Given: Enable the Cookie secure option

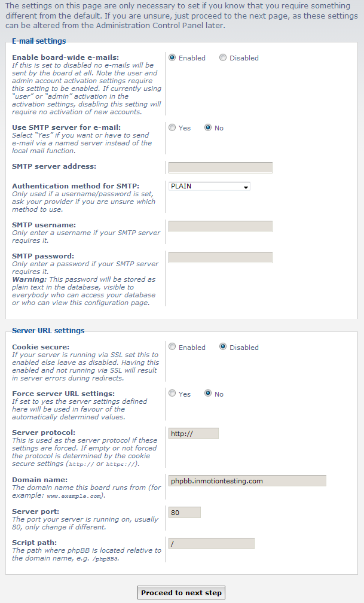Looking at the screenshot, I should [173, 347].
